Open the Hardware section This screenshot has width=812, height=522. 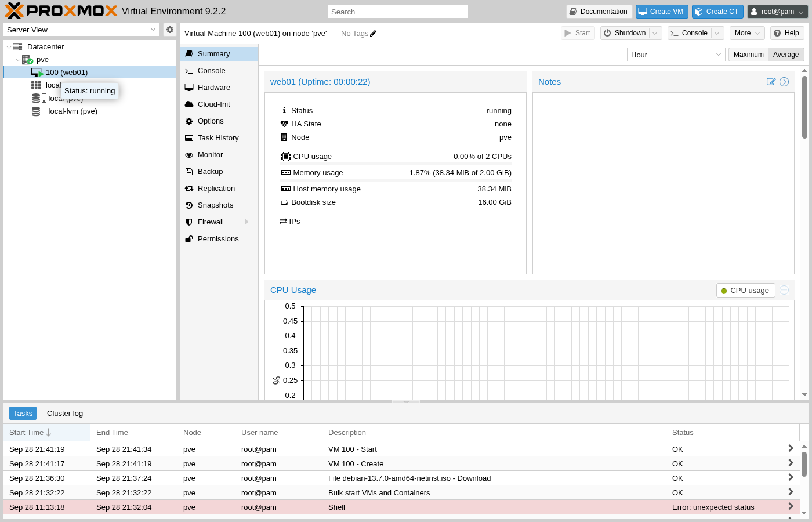(219, 87)
